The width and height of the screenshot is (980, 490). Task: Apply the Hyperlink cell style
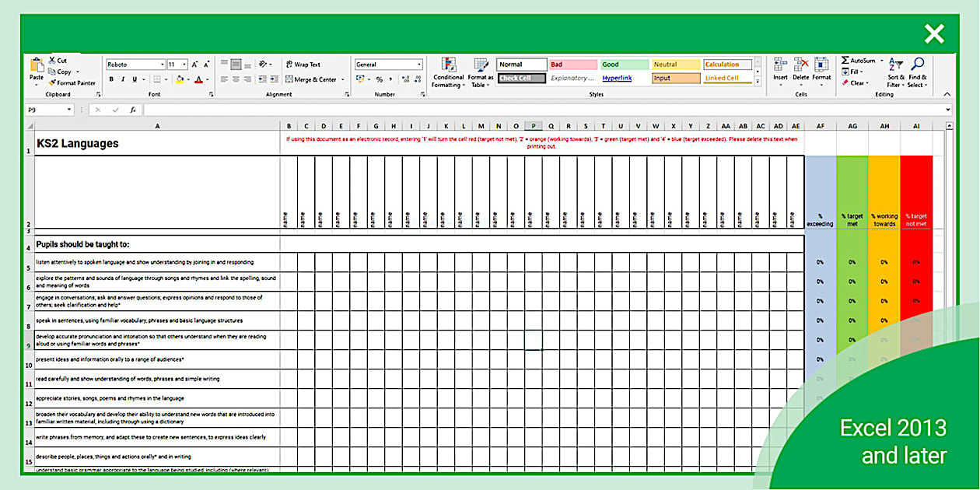[616, 78]
